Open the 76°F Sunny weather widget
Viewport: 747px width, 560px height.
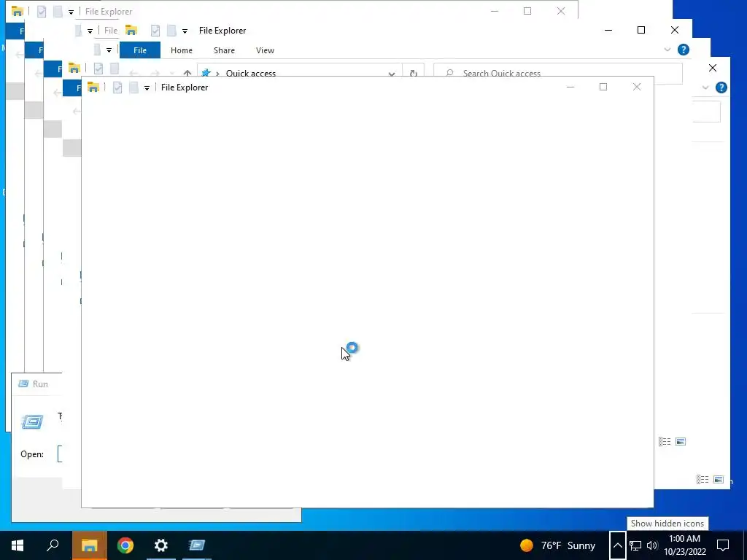558,545
